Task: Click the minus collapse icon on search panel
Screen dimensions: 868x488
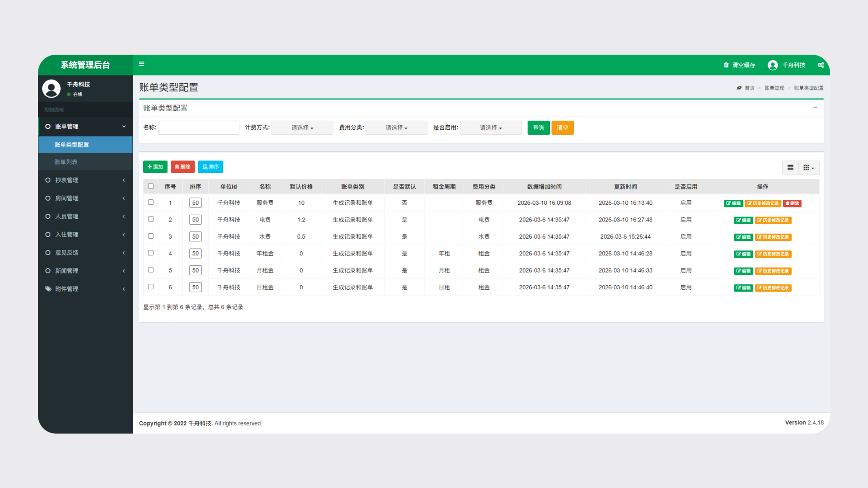Action: [815, 108]
